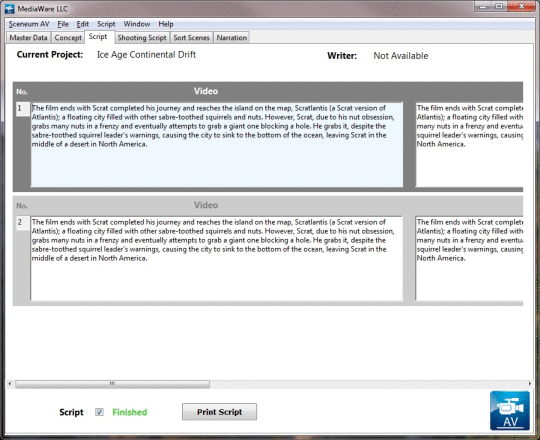Click the Print Script button
This screenshot has width=540, height=440.
click(219, 412)
